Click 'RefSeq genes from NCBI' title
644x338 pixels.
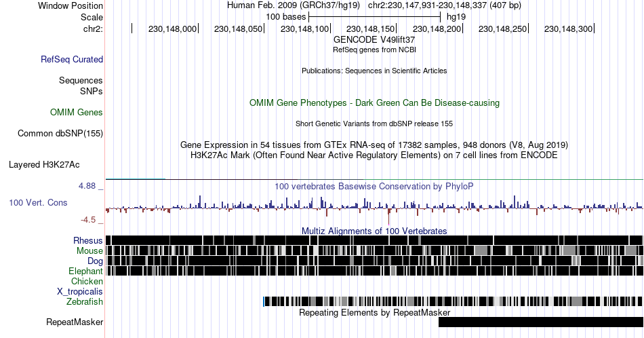pyautogui.click(x=374, y=50)
